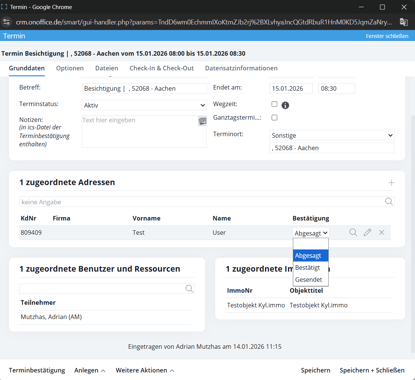Edit address 809409 with pencil icon
This screenshot has width=415, height=380.
tap(367, 232)
